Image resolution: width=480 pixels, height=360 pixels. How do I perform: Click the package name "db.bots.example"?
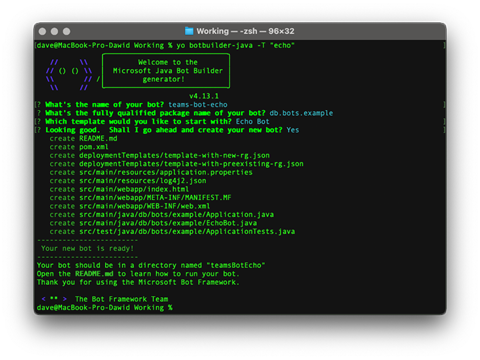pyautogui.click(x=301, y=113)
